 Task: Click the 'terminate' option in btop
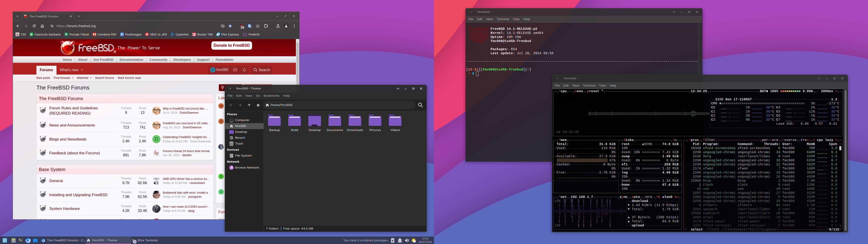tap(736, 230)
